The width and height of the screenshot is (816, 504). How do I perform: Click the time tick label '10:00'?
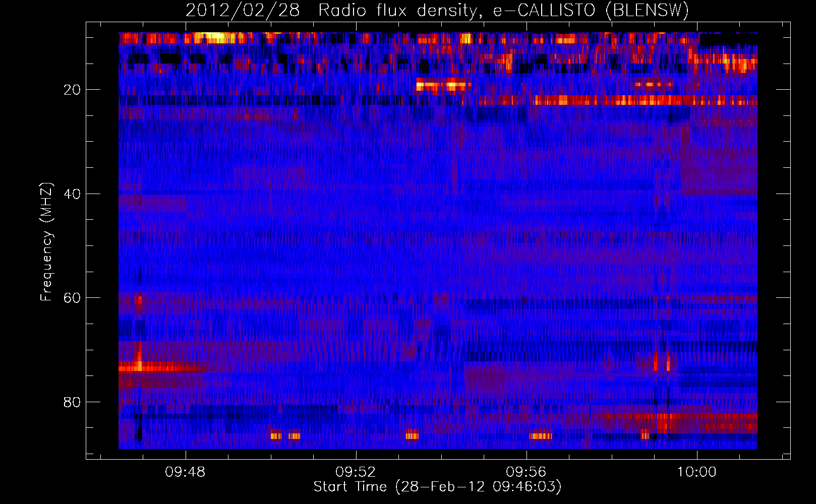click(697, 472)
